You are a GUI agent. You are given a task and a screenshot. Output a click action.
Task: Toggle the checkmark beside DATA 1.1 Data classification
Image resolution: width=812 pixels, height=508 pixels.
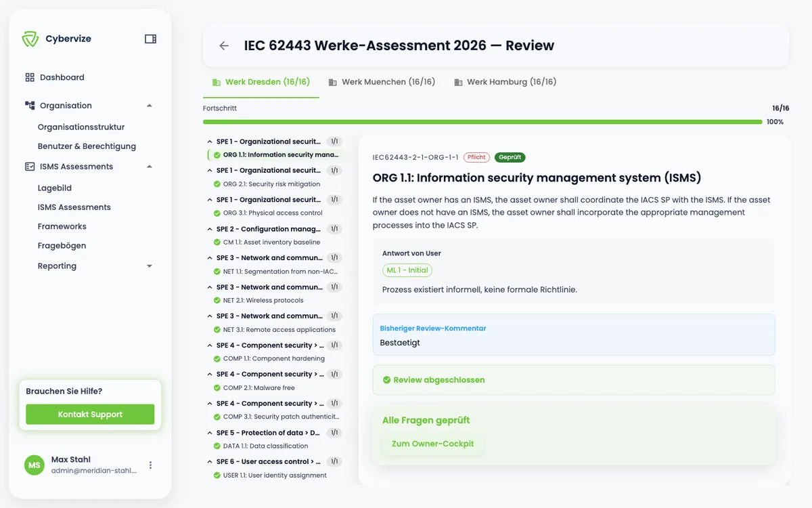tap(217, 446)
